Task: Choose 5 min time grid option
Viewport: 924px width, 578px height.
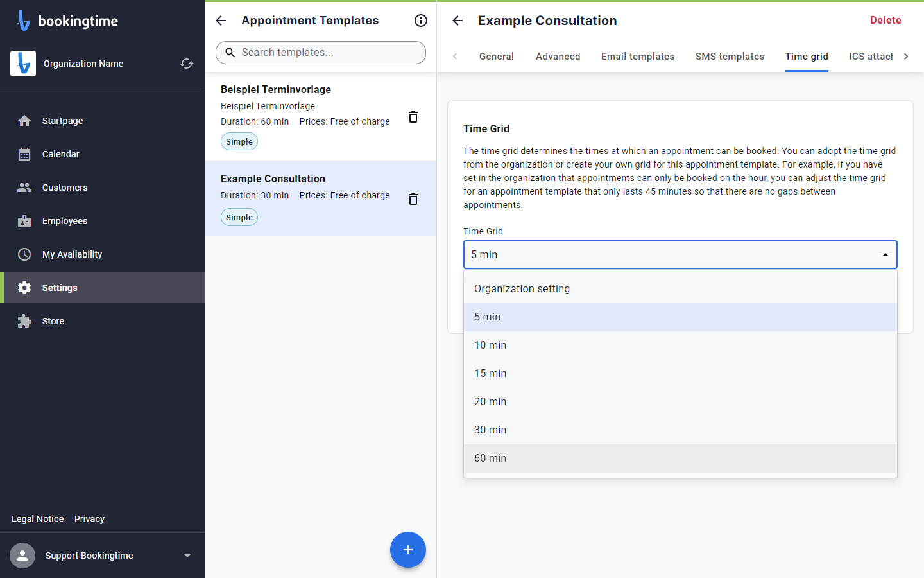Action: [680, 317]
